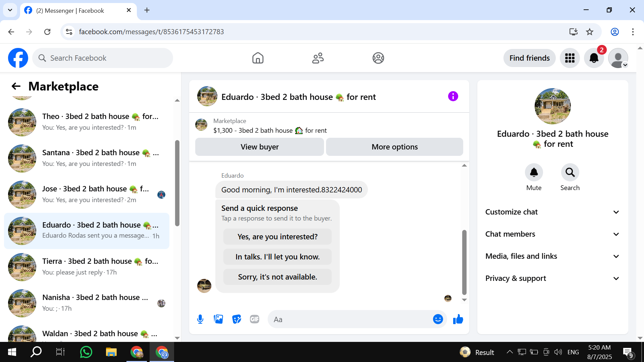This screenshot has width=644, height=362.
Task: Open Windows Start menu
Action: pos(12,352)
